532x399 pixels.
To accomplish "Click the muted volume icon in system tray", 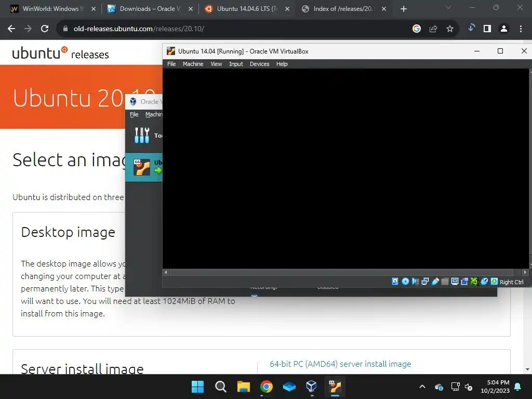I will (469, 387).
